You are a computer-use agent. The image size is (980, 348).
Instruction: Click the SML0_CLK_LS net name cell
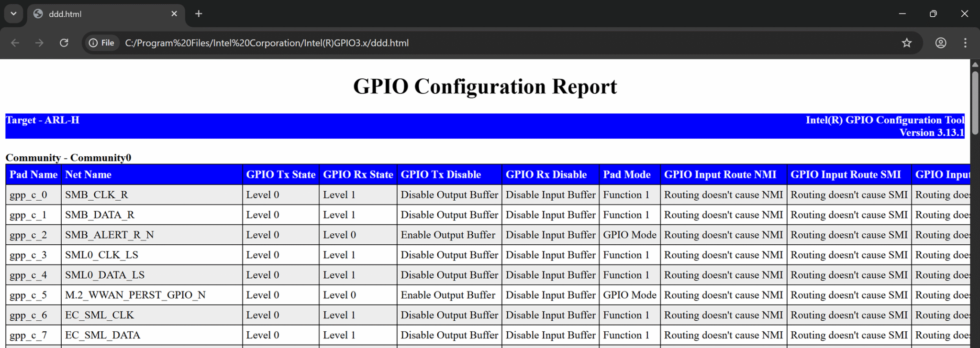[x=152, y=255]
